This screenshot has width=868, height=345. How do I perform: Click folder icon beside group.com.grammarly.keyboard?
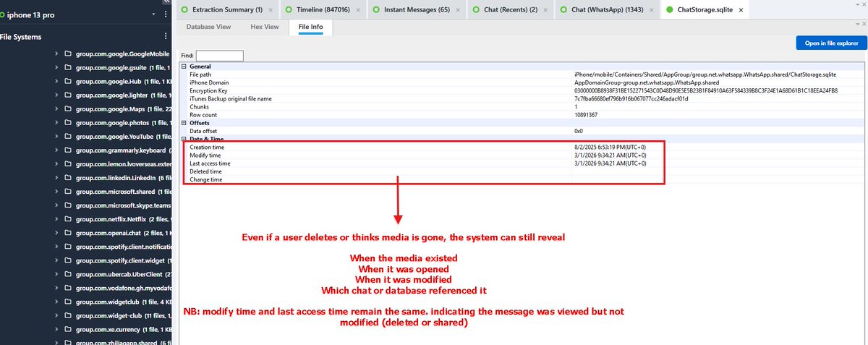point(68,150)
